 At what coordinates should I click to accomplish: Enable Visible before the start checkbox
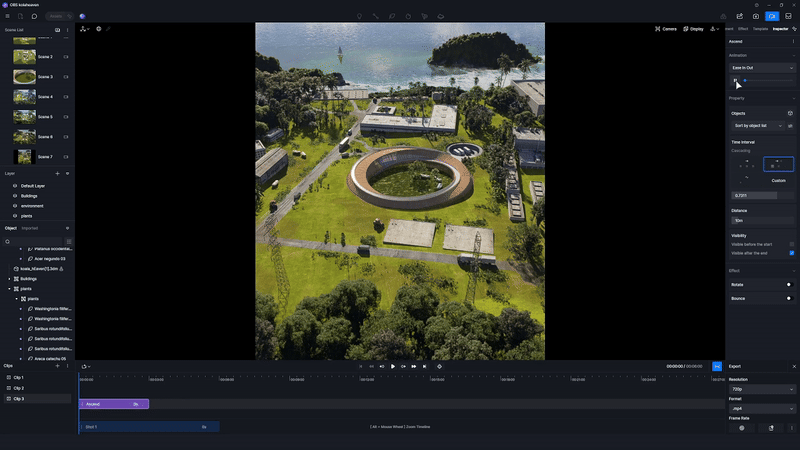tap(792, 244)
